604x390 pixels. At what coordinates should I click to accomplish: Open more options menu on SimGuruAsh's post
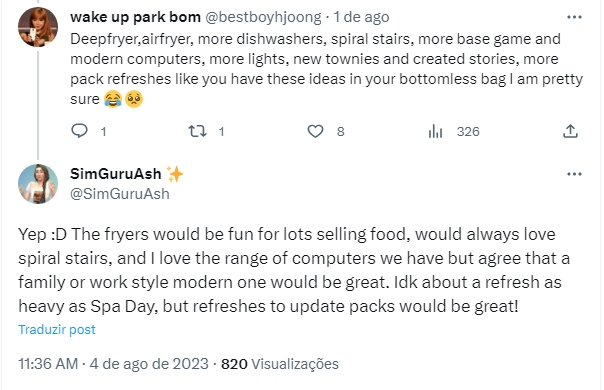pos(574,174)
